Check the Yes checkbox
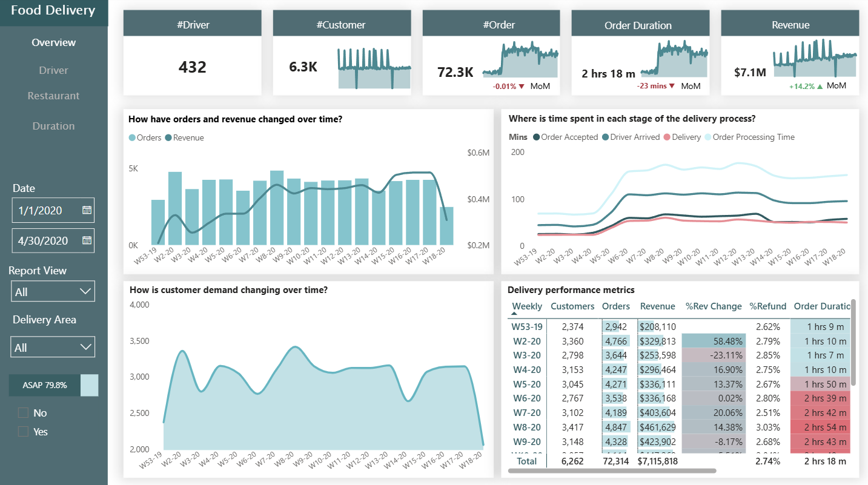The width and height of the screenshot is (868, 485). pos(24,432)
